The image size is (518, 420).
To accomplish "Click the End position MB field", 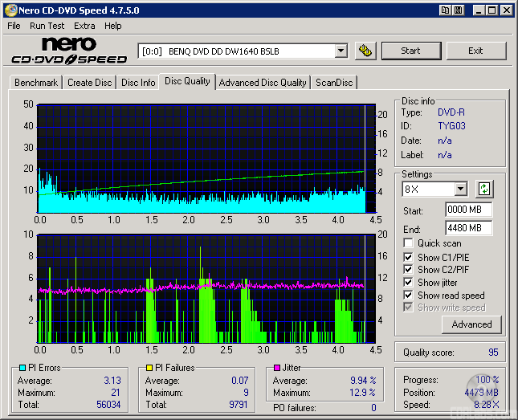I will click(468, 228).
